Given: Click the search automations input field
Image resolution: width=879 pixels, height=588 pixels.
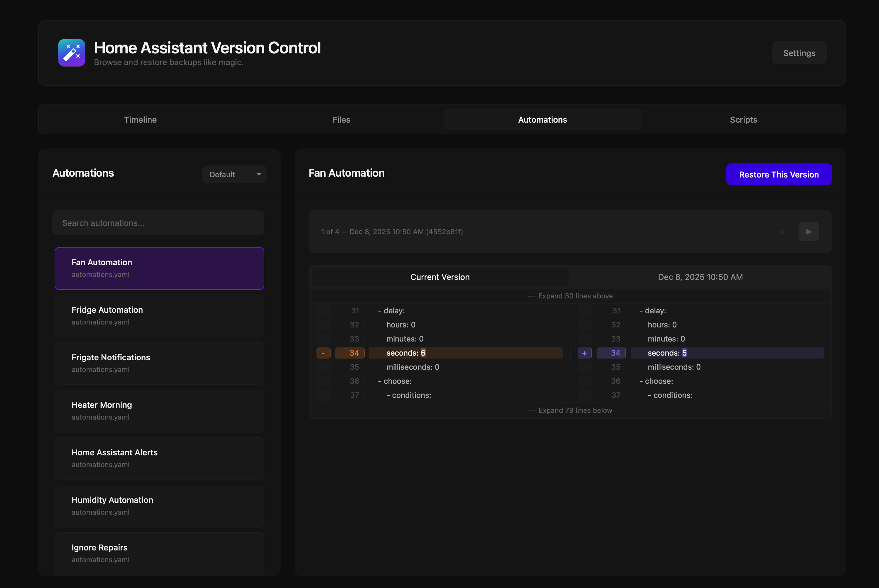Looking at the screenshot, I should 158,223.
